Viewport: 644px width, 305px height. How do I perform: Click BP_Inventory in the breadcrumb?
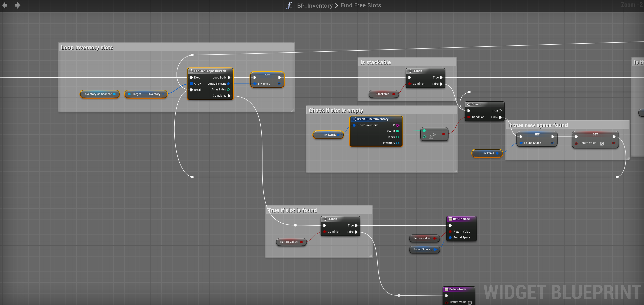coord(315,5)
